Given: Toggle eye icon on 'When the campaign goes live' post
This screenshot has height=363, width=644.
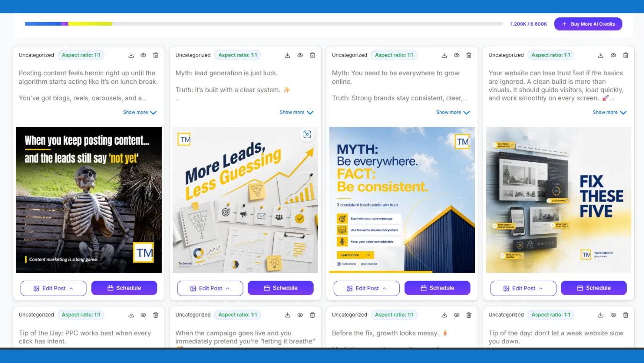Looking at the screenshot, I should click(x=300, y=315).
